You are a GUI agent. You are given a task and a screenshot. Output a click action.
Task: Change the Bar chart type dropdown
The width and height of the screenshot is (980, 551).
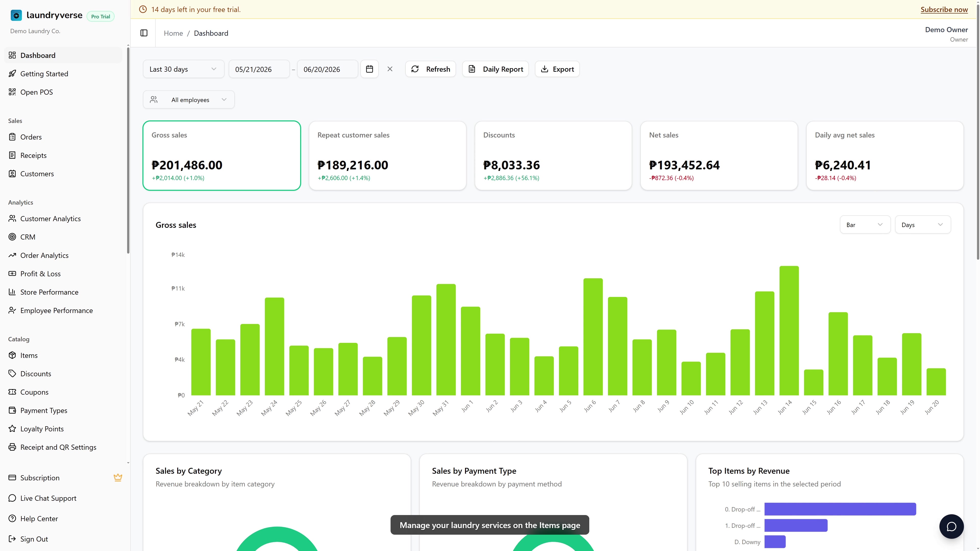click(x=865, y=225)
